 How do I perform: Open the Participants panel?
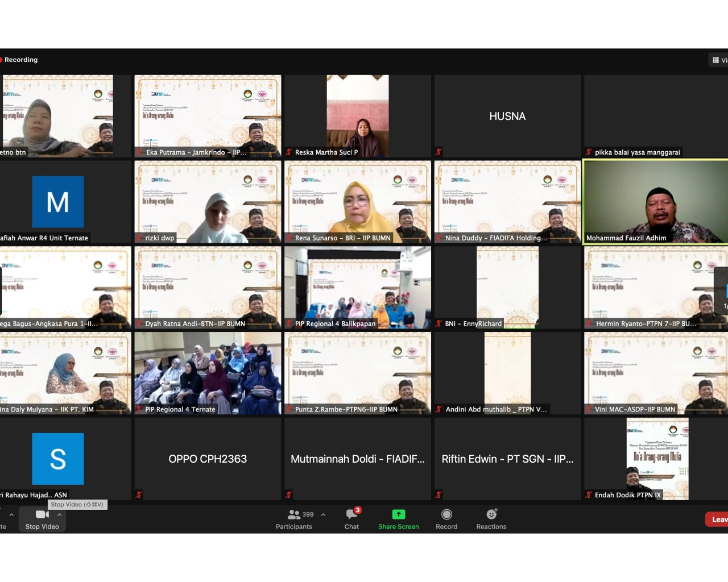click(x=294, y=519)
